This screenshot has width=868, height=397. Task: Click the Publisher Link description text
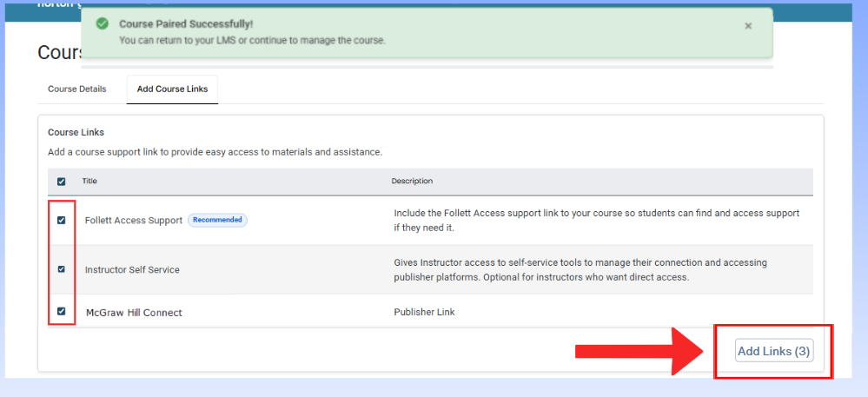[424, 312]
